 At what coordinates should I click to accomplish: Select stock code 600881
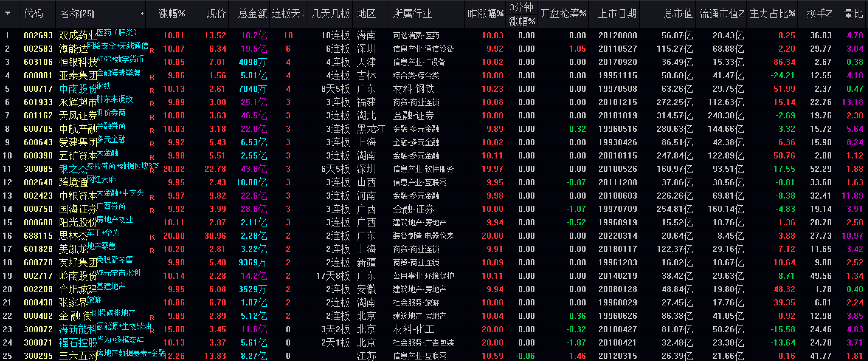pyautogui.click(x=38, y=75)
